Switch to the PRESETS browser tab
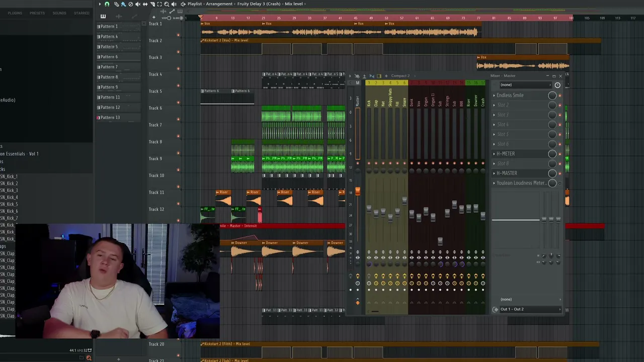Image resolution: width=644 pixels, height=362 pixels. [37, 13]
